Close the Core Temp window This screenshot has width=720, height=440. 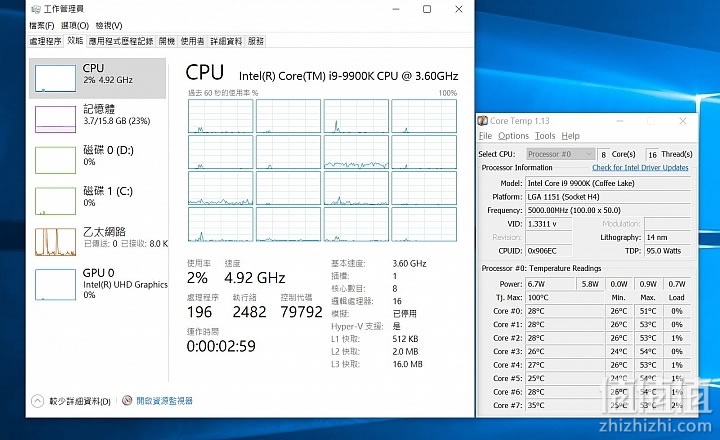click(683, 121)
